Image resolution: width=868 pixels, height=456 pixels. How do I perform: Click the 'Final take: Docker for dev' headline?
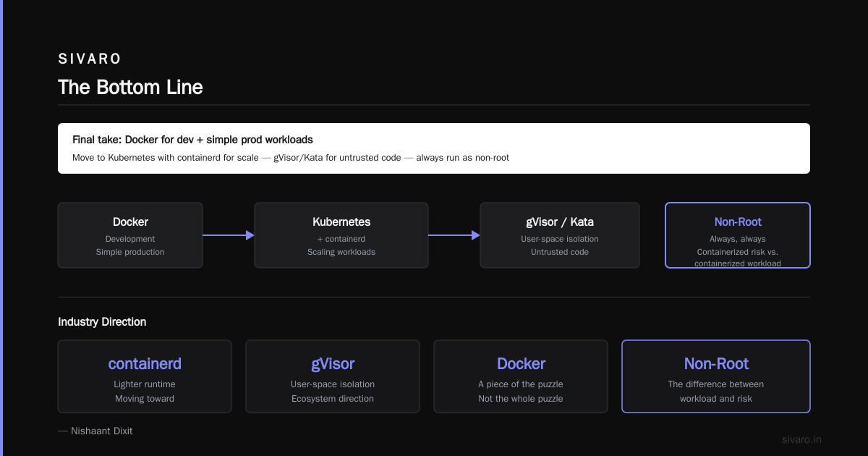tap(192, 140)
